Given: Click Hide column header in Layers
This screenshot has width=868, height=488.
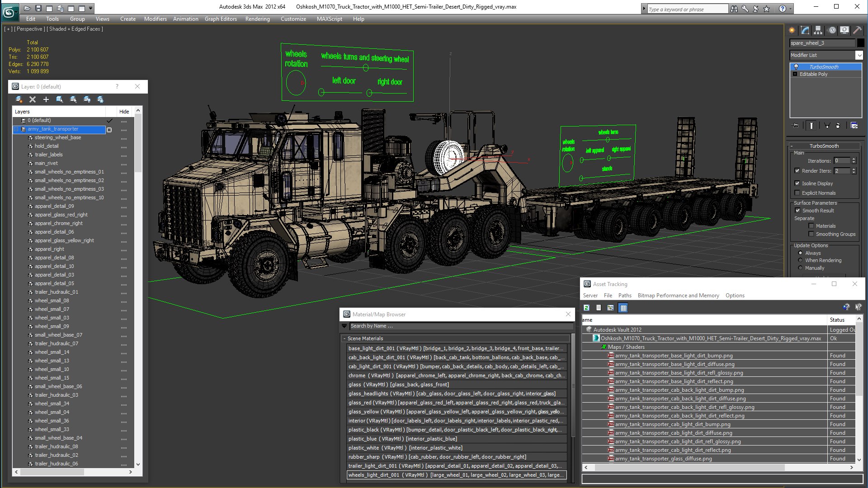Looking at the screenshot, I should (x=124, y=112).
